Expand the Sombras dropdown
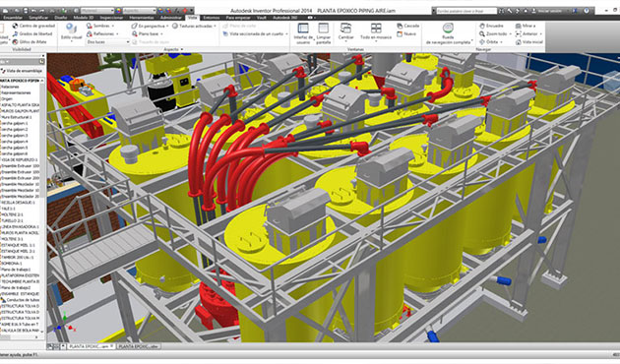The width and height of the screenshot is (620, 364). [100, 26]
